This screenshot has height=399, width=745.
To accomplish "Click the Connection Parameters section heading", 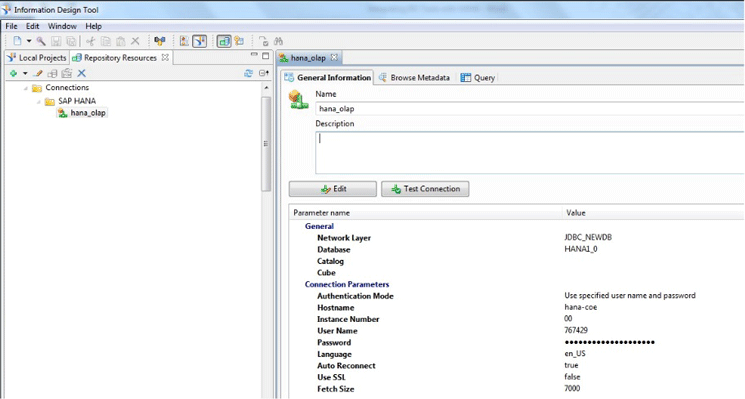I will tap(347, 284).
